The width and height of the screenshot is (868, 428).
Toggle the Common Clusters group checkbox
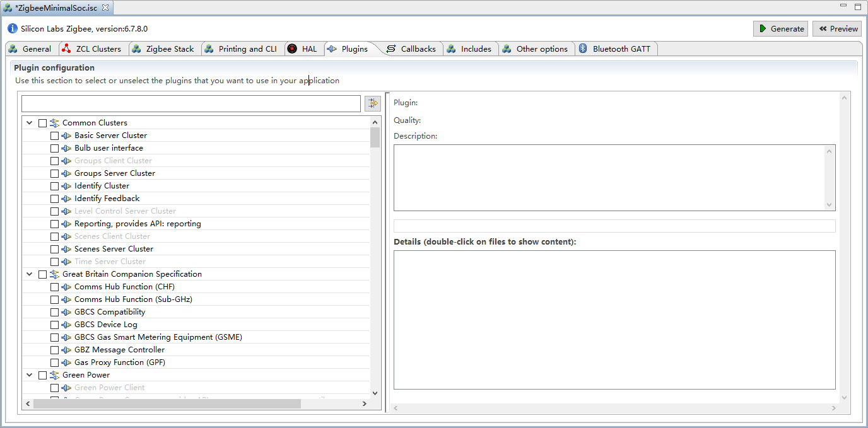[x=42, y=123]
